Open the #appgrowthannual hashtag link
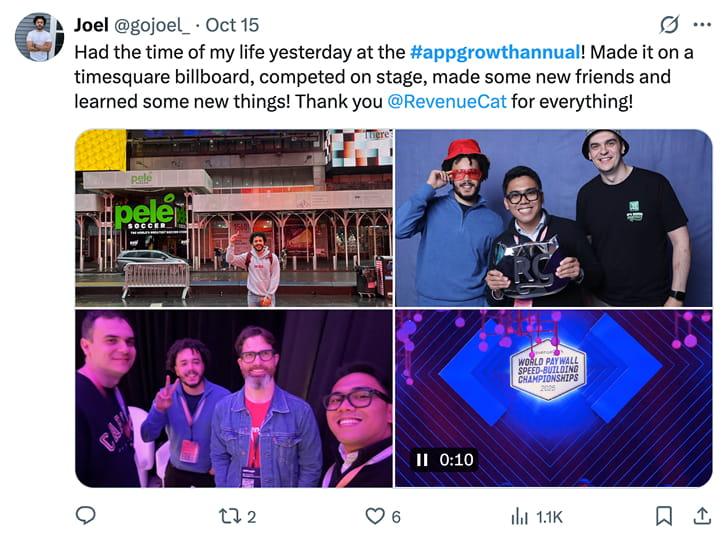This screenshot has width=726, height=540. (495, 52)
